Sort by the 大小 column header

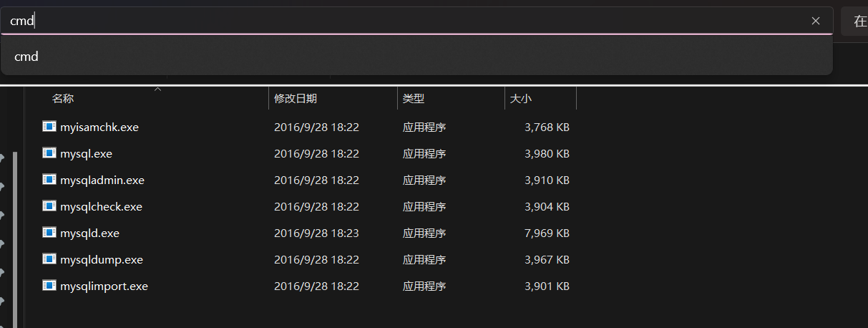(x=521, y=99)
